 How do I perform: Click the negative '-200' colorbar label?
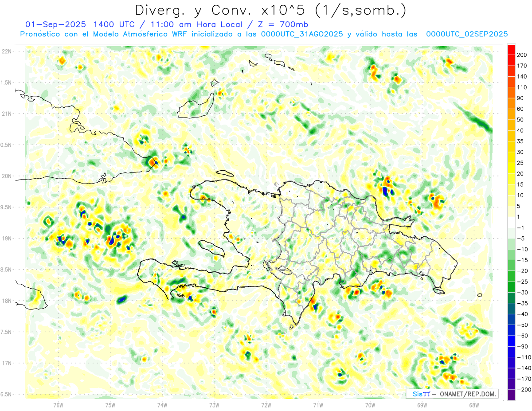click(525, 390)
